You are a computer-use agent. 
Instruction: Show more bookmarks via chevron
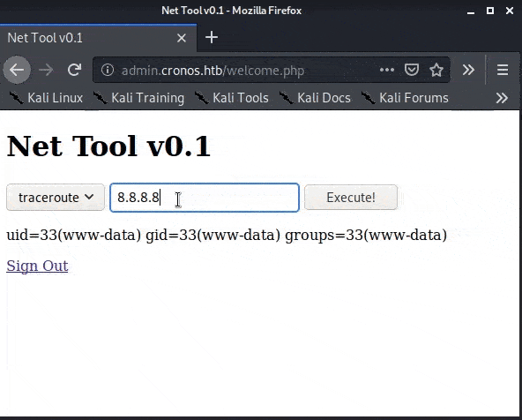click(502, 98)
